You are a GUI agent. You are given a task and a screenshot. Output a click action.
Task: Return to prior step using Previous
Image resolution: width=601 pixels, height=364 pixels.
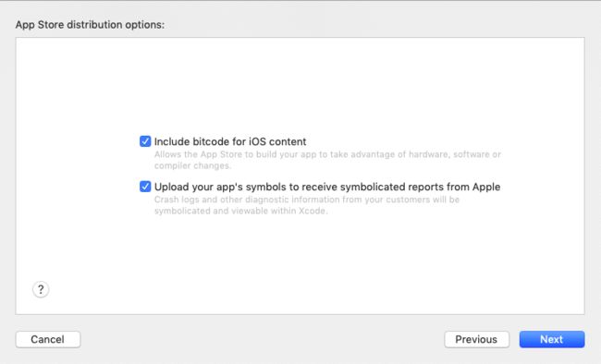pos(476,339)
